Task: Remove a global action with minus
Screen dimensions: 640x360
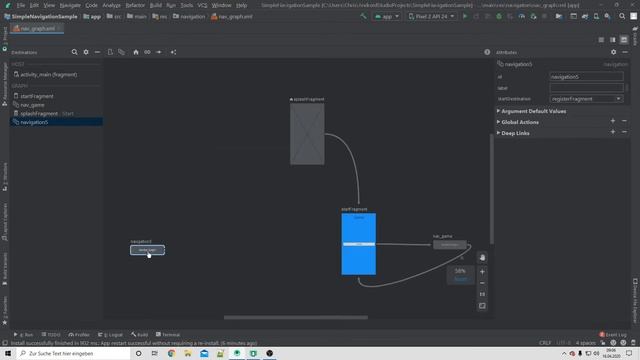Action: tap(624, 121)
